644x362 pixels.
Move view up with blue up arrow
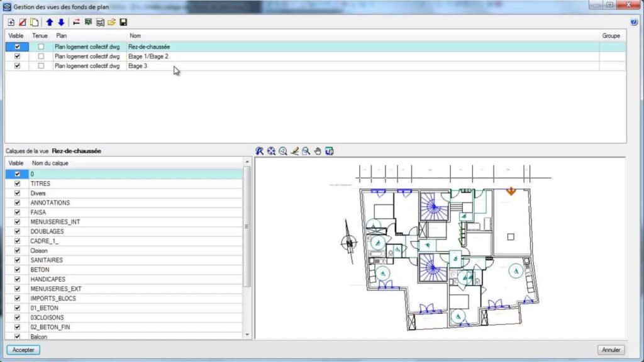click(50, 22)
